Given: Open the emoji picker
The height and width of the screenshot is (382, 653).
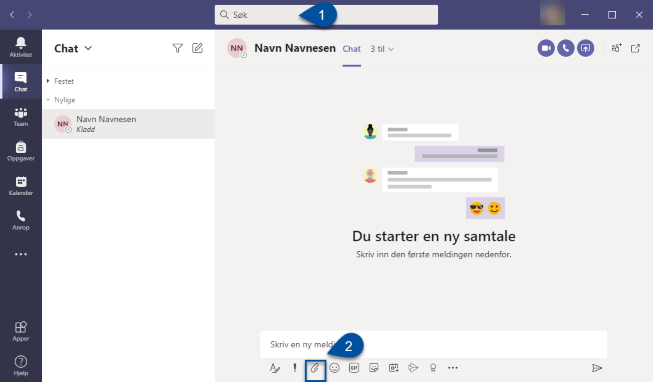Looking at the screenshot, I should click(x=334, y=368).
